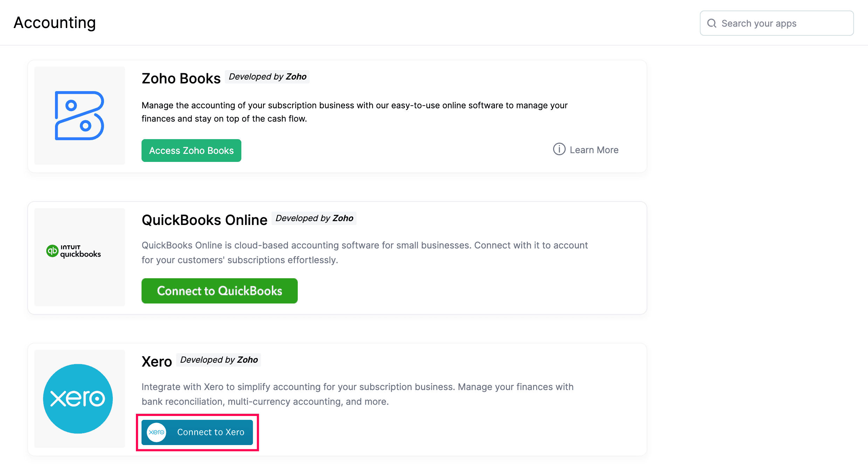The height and width of the screenshot is (471, 868).
Task: Click the info icon beside Learn More
Action: (x=559, y=150)
